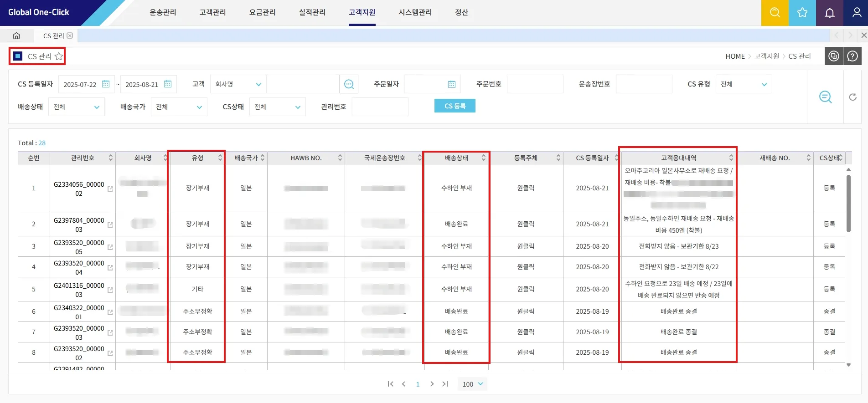The image size is (868, 403).
Task: Select cell '전화받지 않음 - 보관기한 8/23'
Action: (678, 246)
